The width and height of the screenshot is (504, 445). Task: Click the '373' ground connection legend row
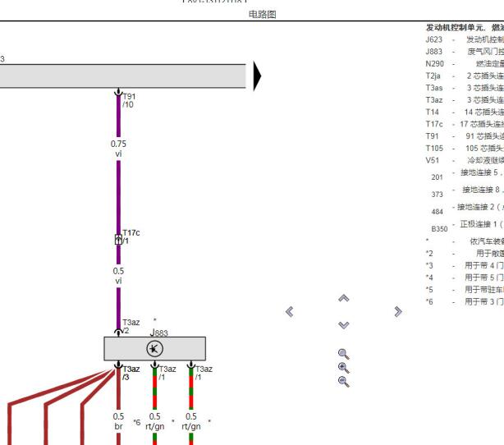tap(467, 192)
